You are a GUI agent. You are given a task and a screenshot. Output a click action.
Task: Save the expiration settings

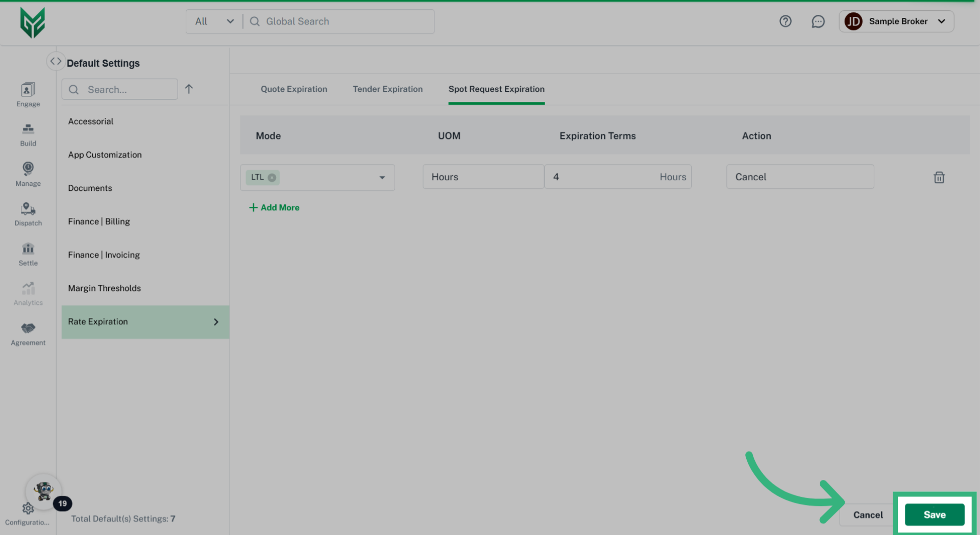[x=935, y=515]
